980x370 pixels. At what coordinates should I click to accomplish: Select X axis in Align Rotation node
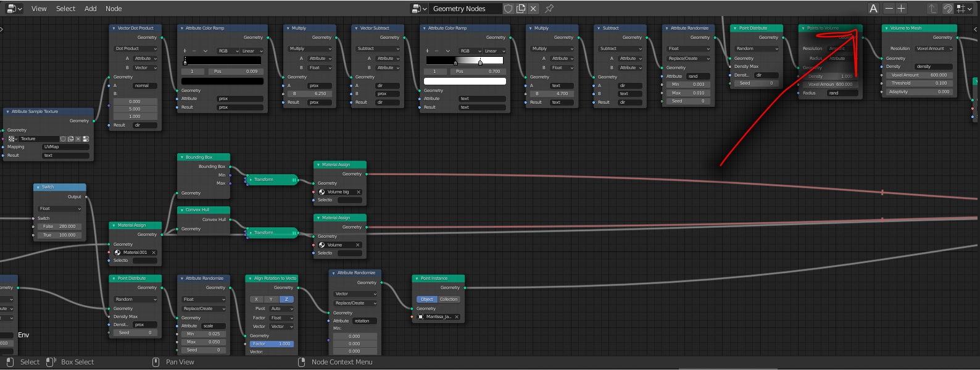[x=257, y=300]
